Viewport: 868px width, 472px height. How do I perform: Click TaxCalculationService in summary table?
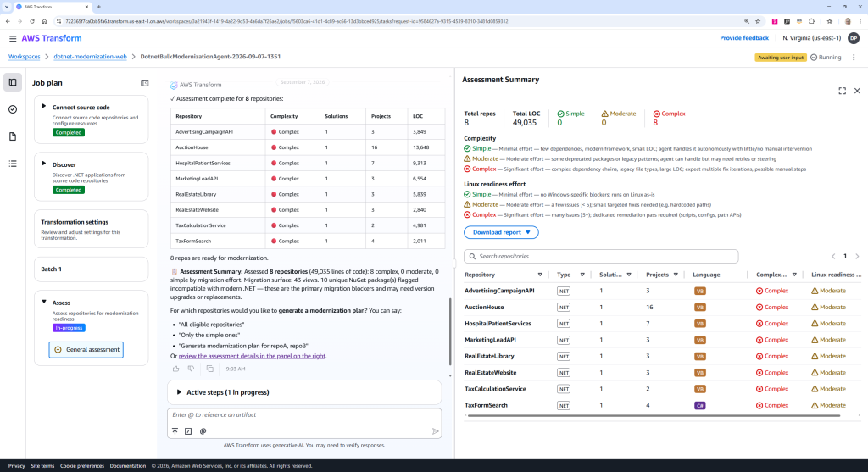(495, 389)
